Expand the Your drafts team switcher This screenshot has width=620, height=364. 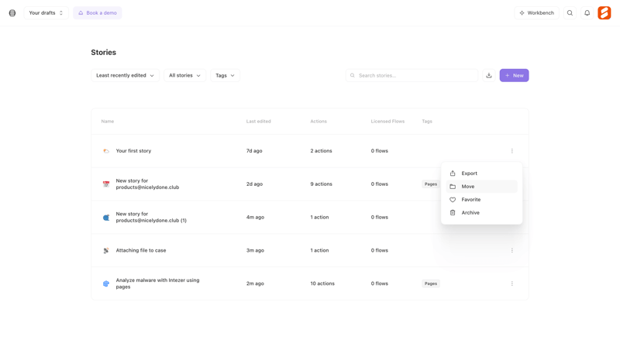[46, 13]
